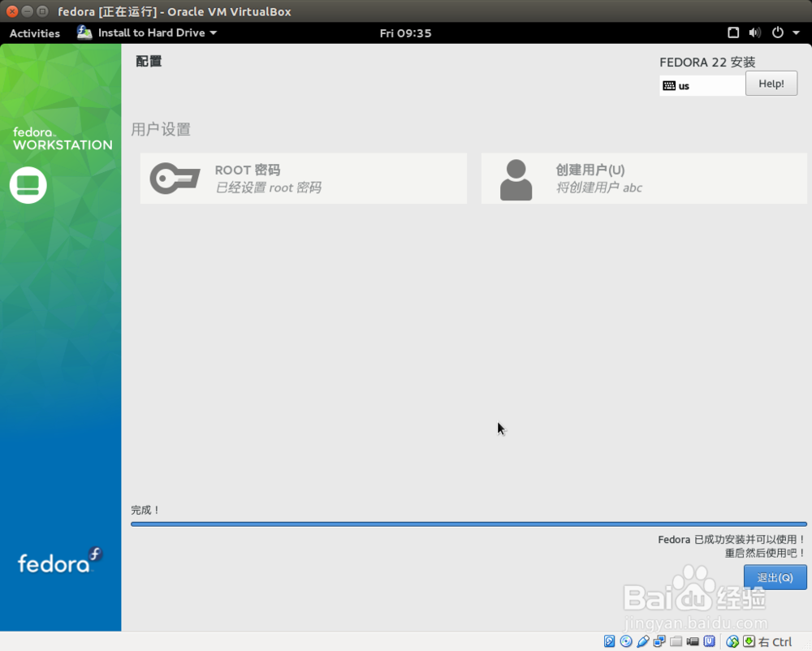Click the VirtualBox keyboard capture arrow icon
Image resolution: width=812 pixels, height=651 pixels.
click(749, 642)
